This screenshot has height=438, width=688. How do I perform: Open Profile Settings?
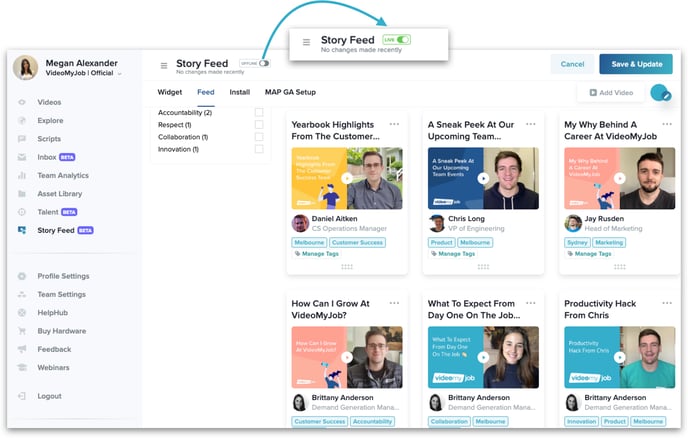63,276
